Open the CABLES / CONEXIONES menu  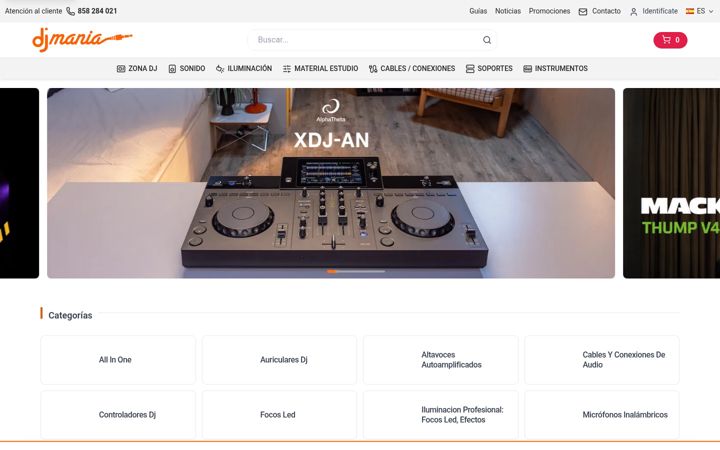tap(412, 68)
